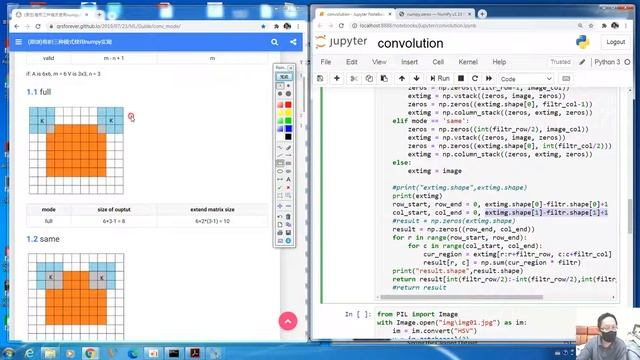This screenshot has width=640, height=360.
Task: Click the 1.2 same heading
Action: coord(43,239)
